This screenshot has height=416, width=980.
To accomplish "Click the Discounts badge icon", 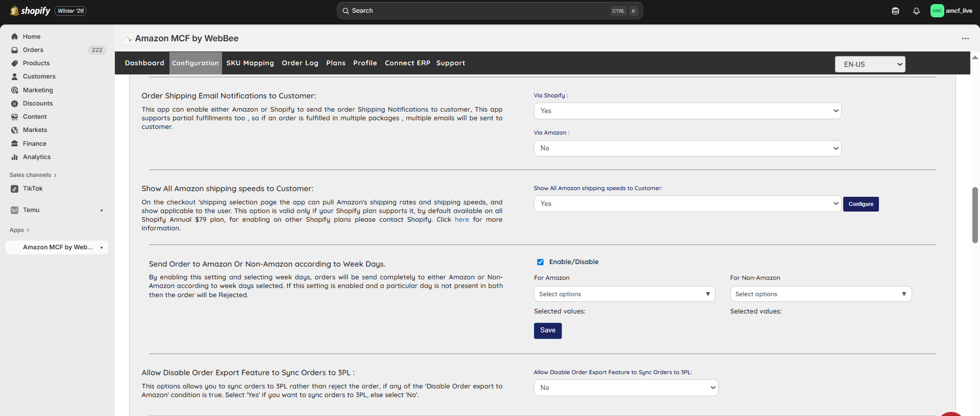I will click(14, 103).
